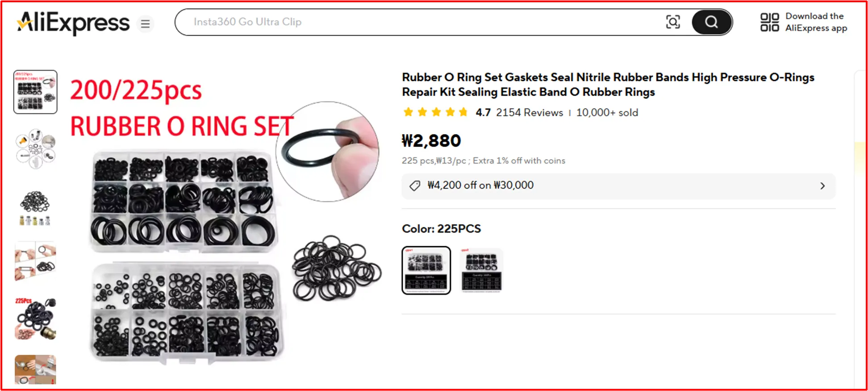This screenshot has width=868, height=391.
Task: Click the black search magnifier button
Action: coord(712,22)
